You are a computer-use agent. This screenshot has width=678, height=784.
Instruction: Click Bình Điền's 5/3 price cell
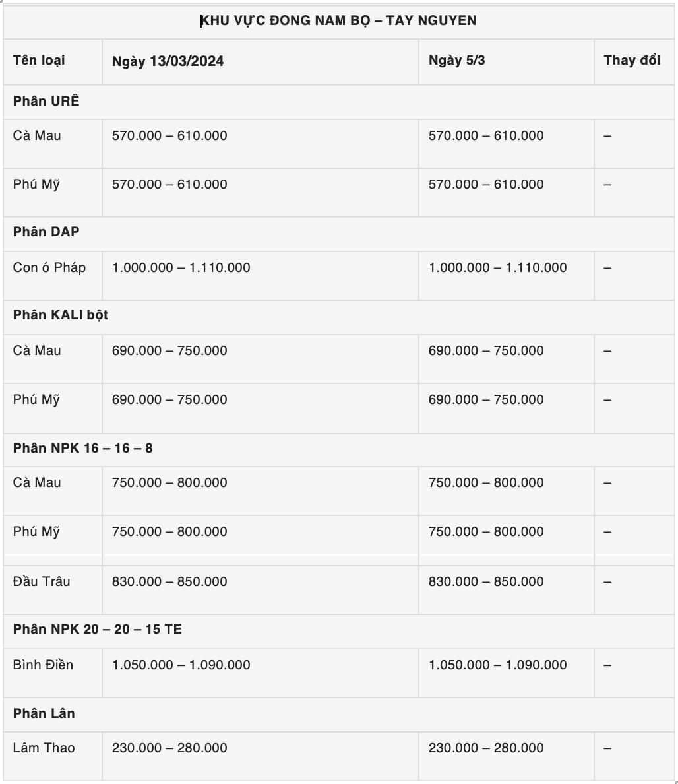click(x=497, y=665)
